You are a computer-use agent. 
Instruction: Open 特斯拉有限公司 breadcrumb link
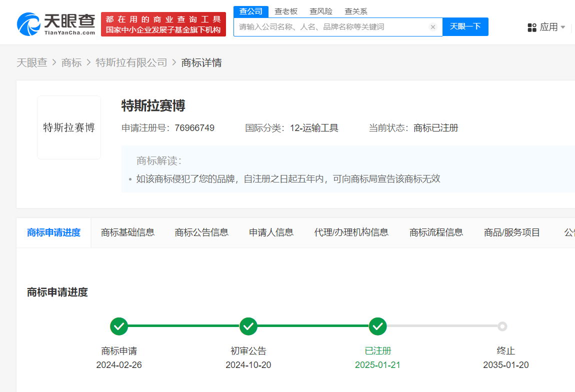point(131,62)
